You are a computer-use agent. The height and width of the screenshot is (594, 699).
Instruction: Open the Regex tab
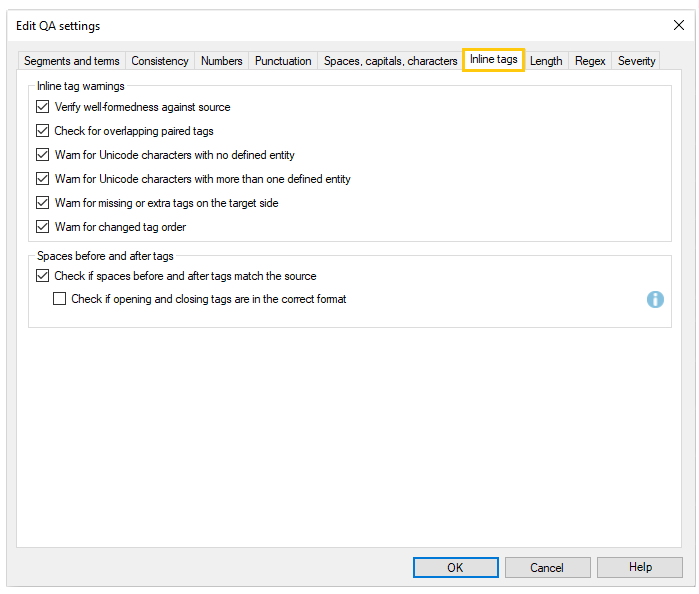(x=590, y=61)
